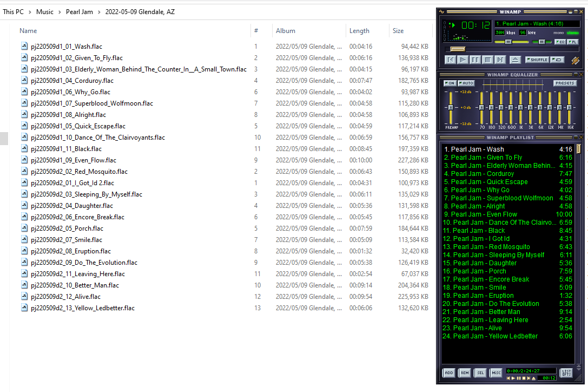Click file icon of pj220509d1_04_Corduroy.flac
Viewport: 588px width, 392px height.
(24, 80)
